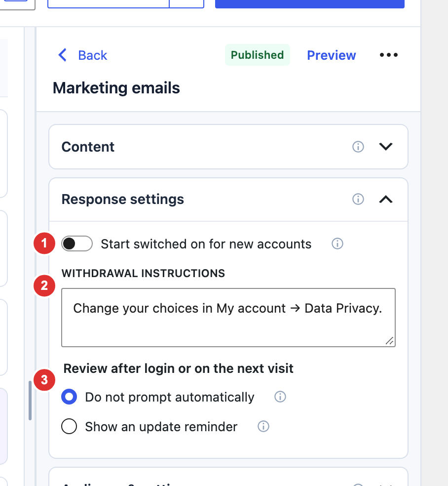
Task: Show info for Show an update reminder
Action: coord(263,427)
